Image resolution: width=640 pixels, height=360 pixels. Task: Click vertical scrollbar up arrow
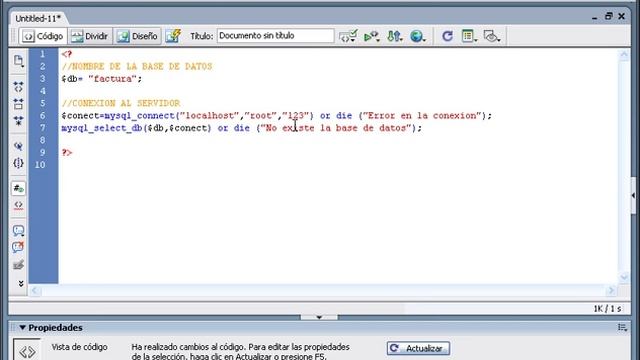click(x=624, y=55)
